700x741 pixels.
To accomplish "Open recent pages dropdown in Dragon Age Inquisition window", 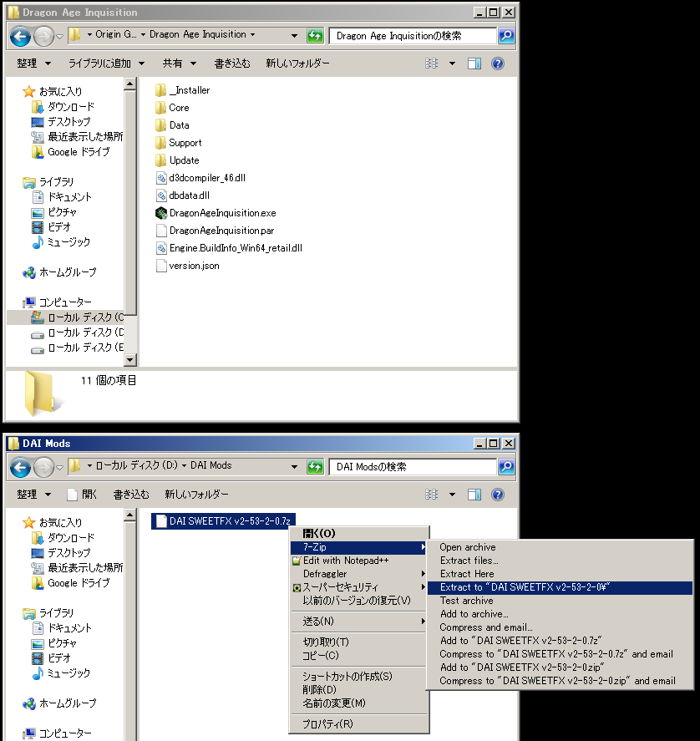I will pyautogui.click(x=59, y=37).
